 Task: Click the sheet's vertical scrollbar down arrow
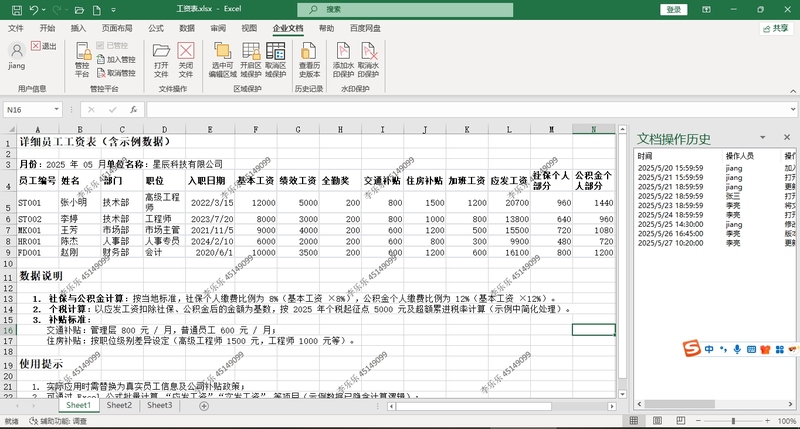coord(622,394)
